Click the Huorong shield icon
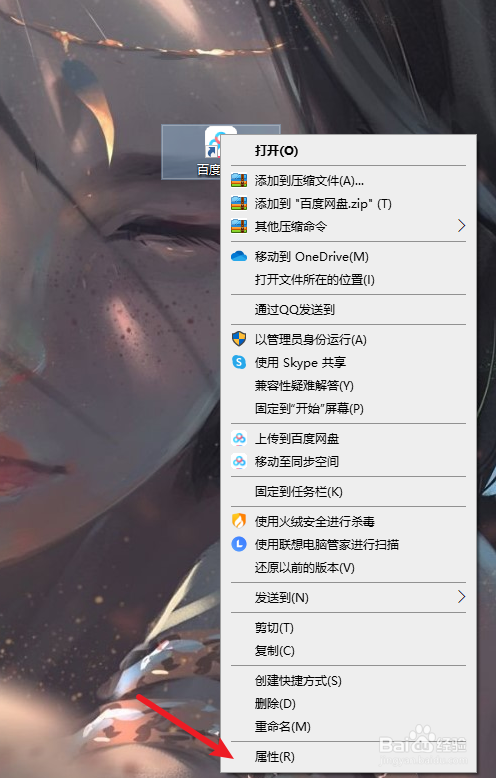The width and height of the screenshot is (496, 778). tap(239, 521)
